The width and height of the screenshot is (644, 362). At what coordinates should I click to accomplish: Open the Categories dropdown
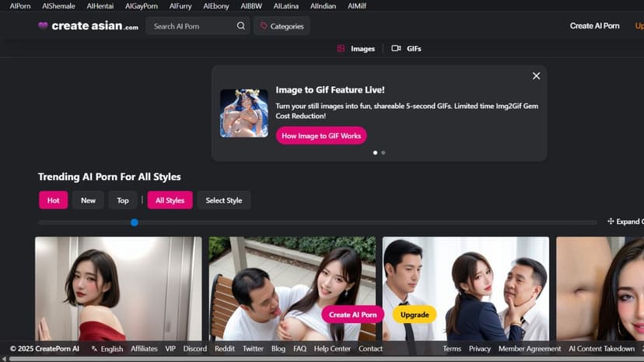[x=281, y=26]
